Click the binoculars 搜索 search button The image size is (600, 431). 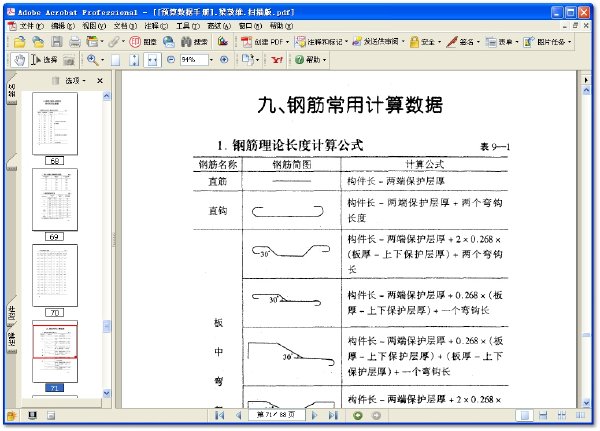[x=194, y=42]
